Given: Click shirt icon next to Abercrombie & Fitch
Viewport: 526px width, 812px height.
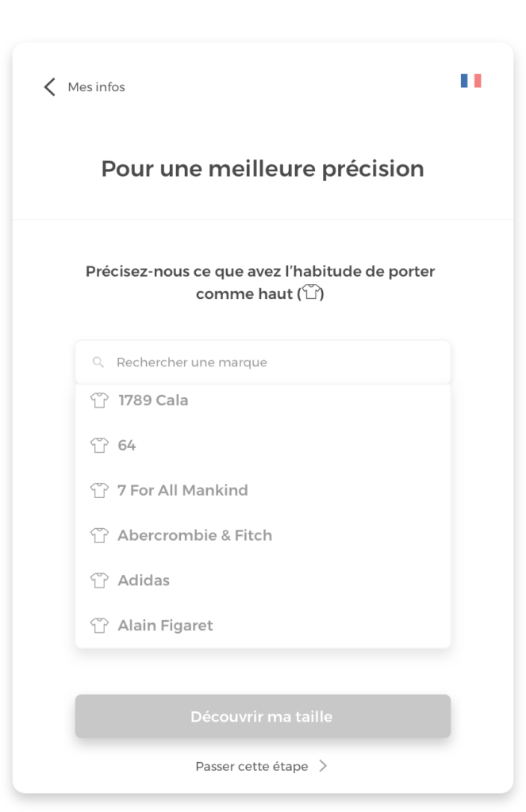Looking at the screenshot, I should point(99,536).
